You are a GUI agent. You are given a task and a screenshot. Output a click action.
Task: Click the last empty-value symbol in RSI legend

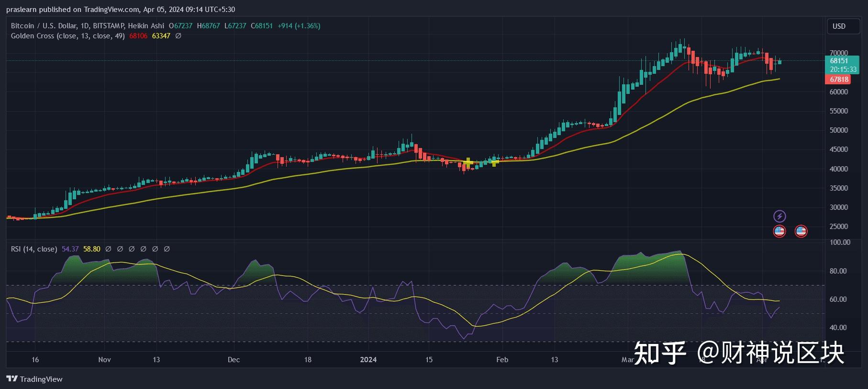click(167, 249)
